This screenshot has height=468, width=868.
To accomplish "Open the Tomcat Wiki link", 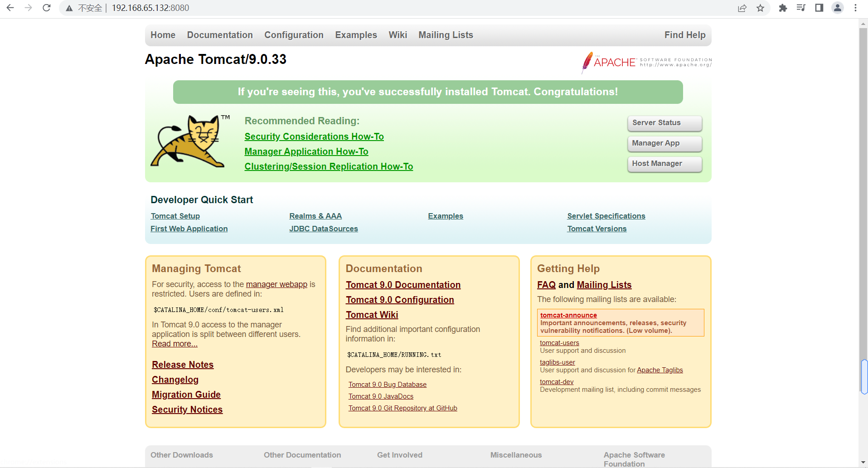I will click(x=372, y=315).
